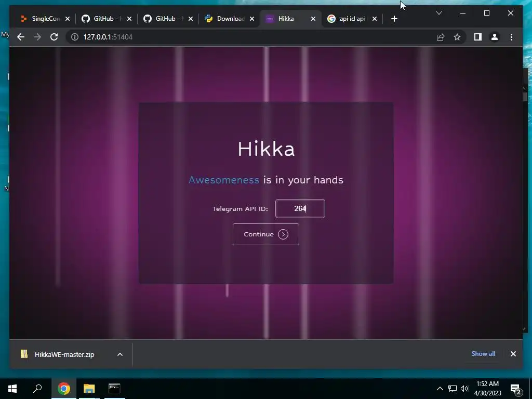Open the network status tray icon
The width and height of the screenshot is (532, 399).
tap(453, 389)
